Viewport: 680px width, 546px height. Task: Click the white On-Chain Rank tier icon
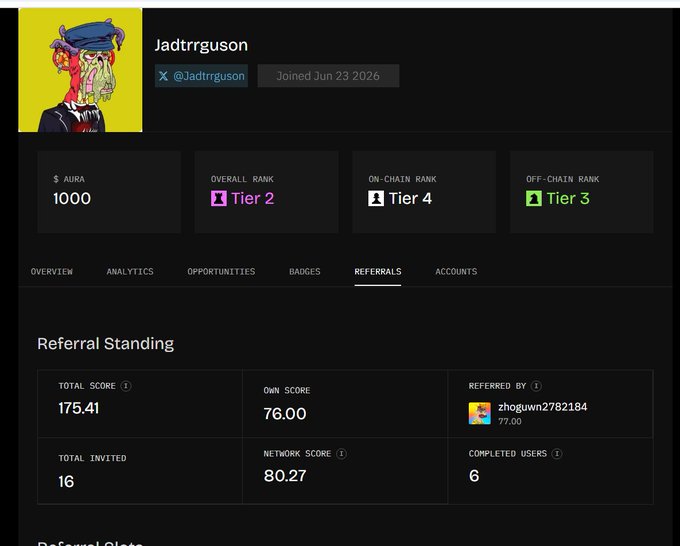tap(376, 199)
